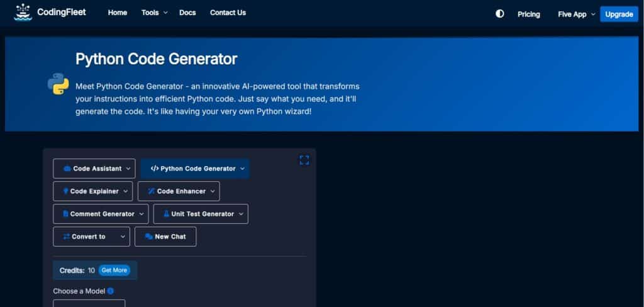Go to the Docs page
The image size is (644, 307).
[187, 13]
